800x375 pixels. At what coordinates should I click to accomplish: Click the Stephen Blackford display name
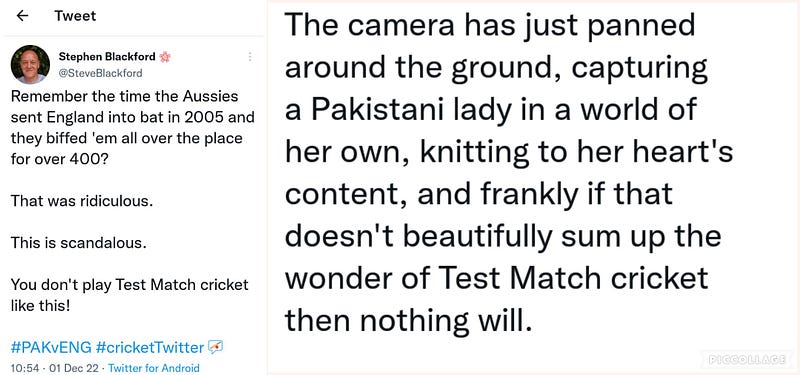pos(107,57)
